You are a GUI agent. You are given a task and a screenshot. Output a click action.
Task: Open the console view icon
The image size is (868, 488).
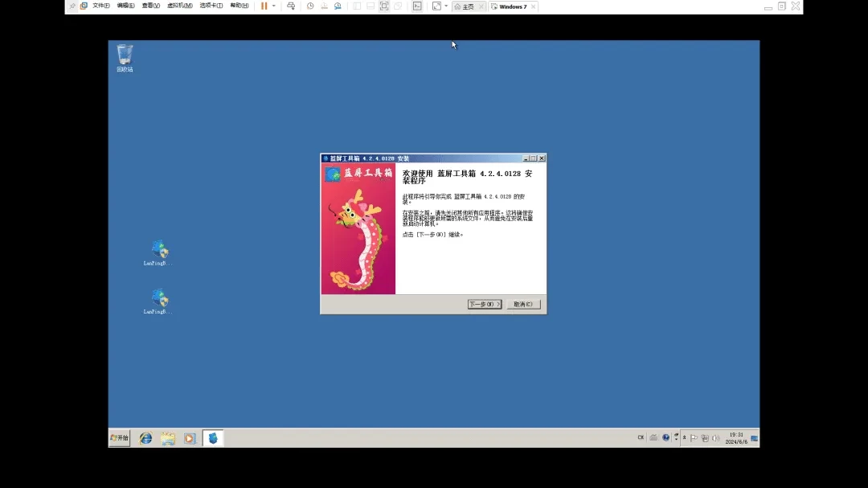click(x=417, y=6)
